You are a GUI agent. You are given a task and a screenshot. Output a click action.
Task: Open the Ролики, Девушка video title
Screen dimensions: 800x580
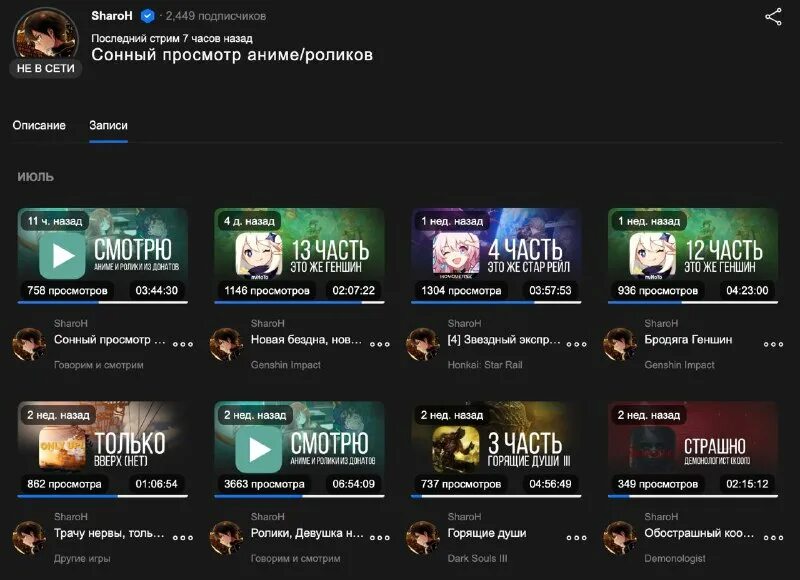[307, 533]
